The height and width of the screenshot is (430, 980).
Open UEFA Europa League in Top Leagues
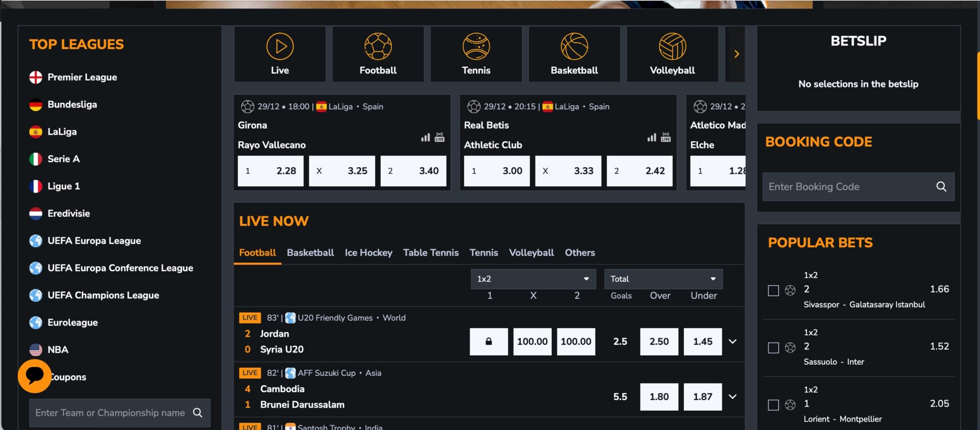coord(94,241)
